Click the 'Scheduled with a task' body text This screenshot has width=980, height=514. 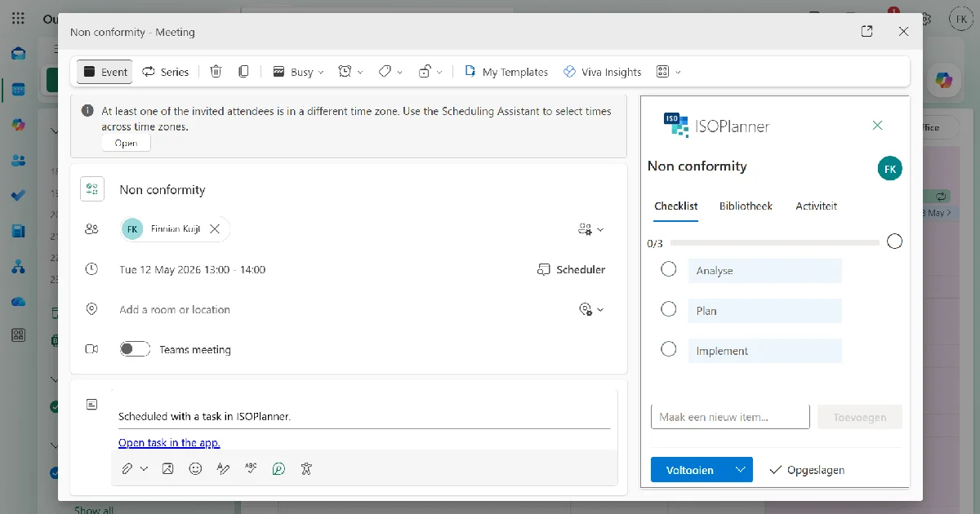(205, 416)
